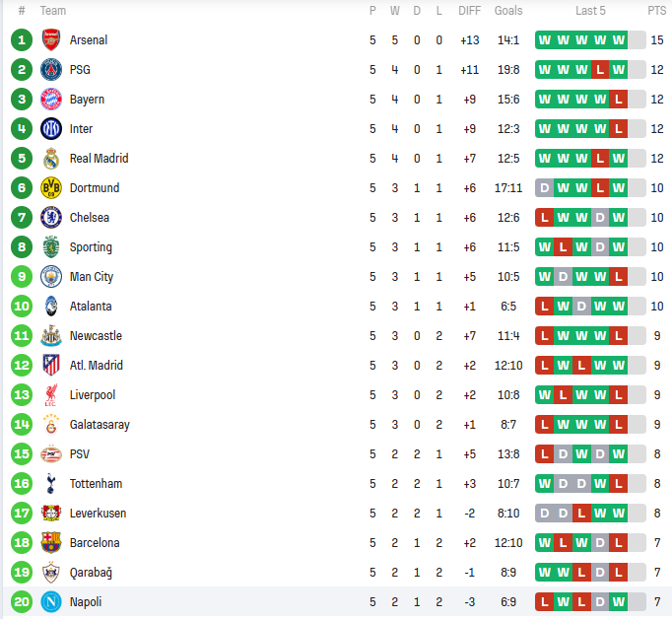Open the Chelsea club badge

[x=51, y=218]
